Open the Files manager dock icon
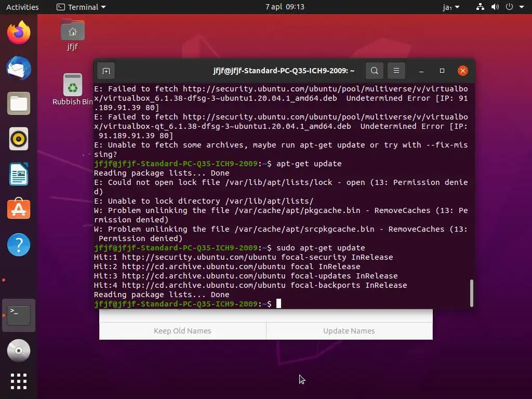The height and width of the screenshot is (399, 532). pos(19,103)
